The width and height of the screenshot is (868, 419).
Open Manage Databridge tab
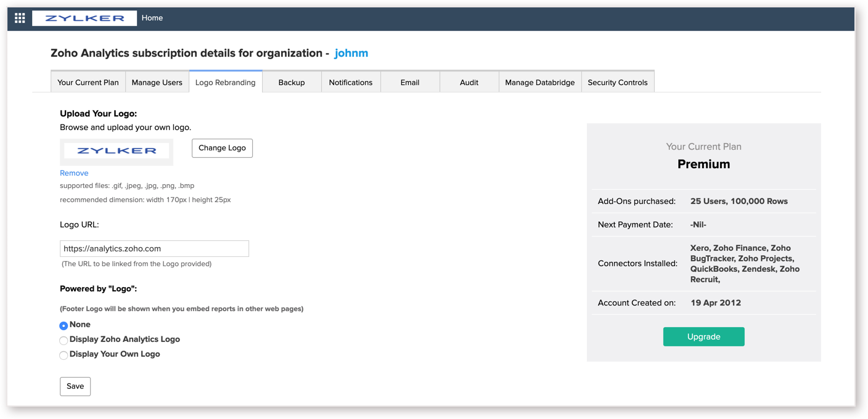(540, 82)
